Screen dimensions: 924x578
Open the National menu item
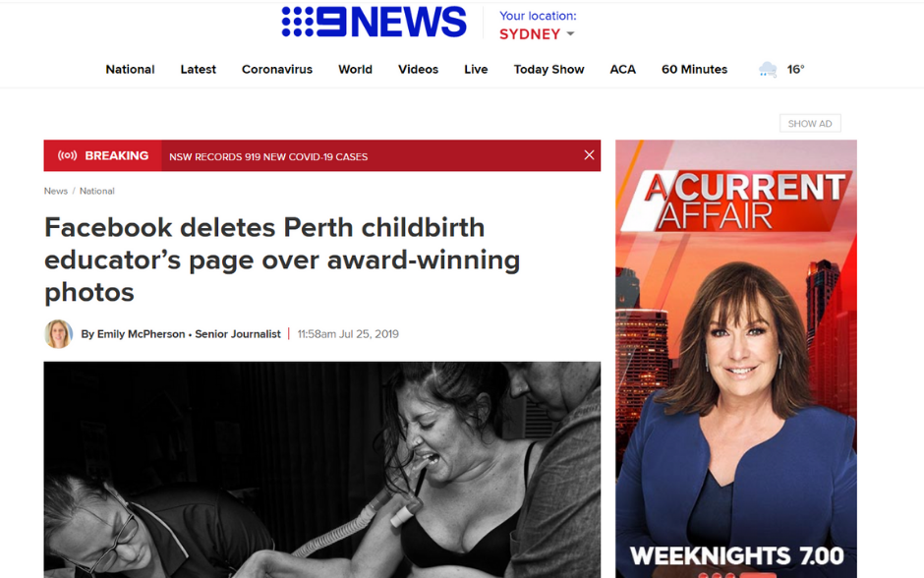130,70
